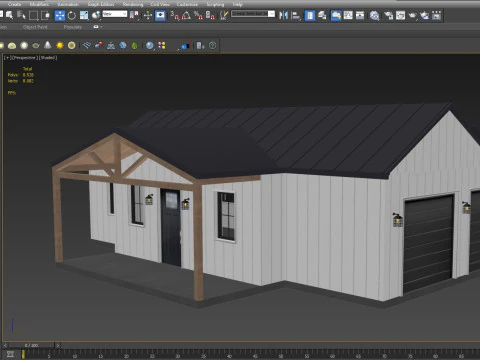Toggle Window/Crossing selection mode
This screenshot has width=480, height=360.
[x=45, y=15]
